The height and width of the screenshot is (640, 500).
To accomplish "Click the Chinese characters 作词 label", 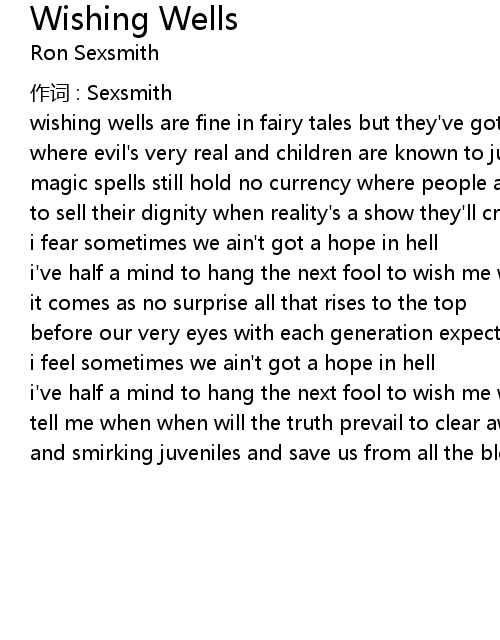I will coord(50,93).
